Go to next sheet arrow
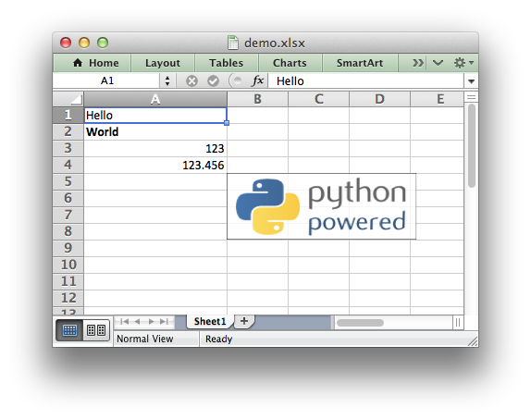This screenshot has height=420, width=531. [151, 321]
